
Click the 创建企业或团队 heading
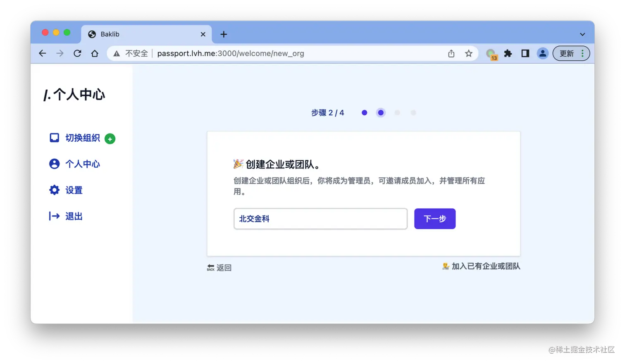[x=283, y=164]
